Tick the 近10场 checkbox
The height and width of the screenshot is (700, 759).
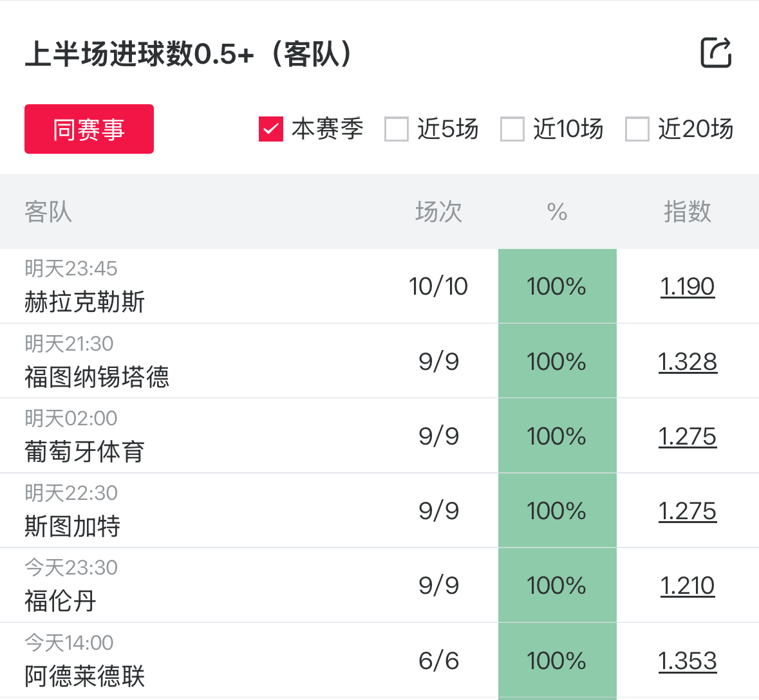point(512,129)
